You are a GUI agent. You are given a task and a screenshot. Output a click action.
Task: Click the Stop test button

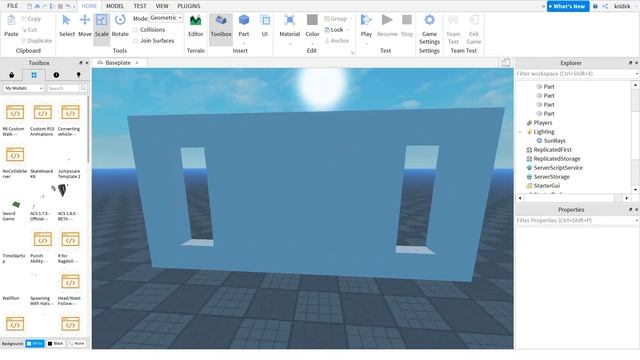[407, 25]
